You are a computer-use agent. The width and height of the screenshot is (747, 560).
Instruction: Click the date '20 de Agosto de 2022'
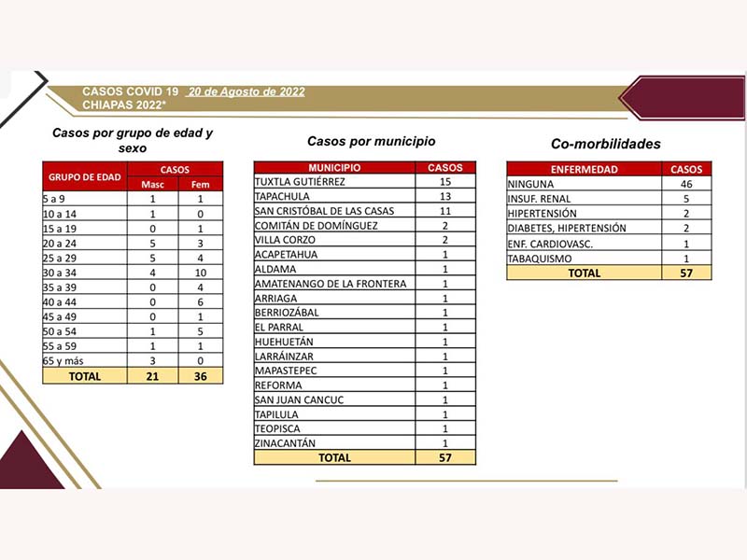(x=247, y=91)
